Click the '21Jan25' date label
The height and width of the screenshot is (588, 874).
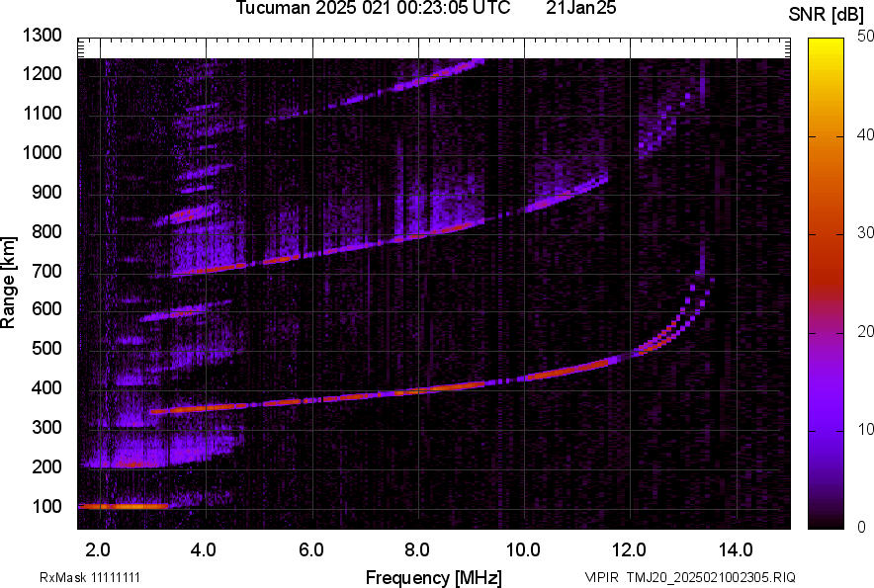pyautogui.click(x=580, y=7)
